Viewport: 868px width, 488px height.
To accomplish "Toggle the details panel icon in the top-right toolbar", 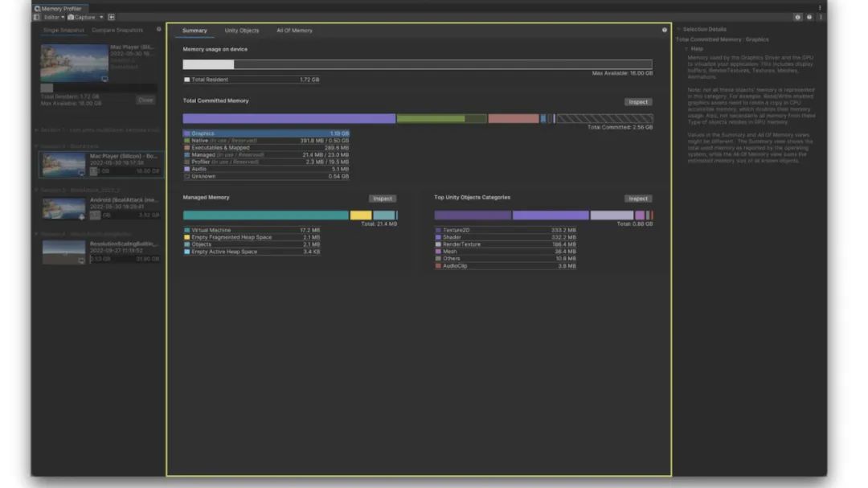I will tap(798, 17).
